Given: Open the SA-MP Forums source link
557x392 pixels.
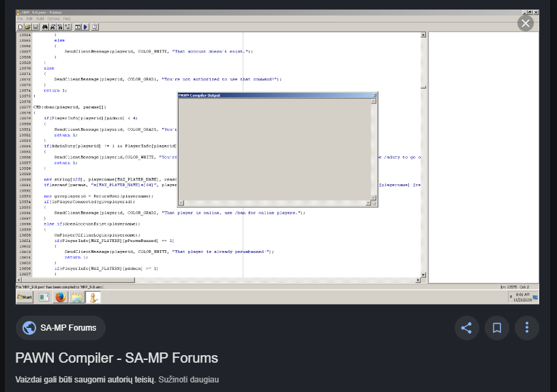Looking at the screenshot, I should pos(61,328).
